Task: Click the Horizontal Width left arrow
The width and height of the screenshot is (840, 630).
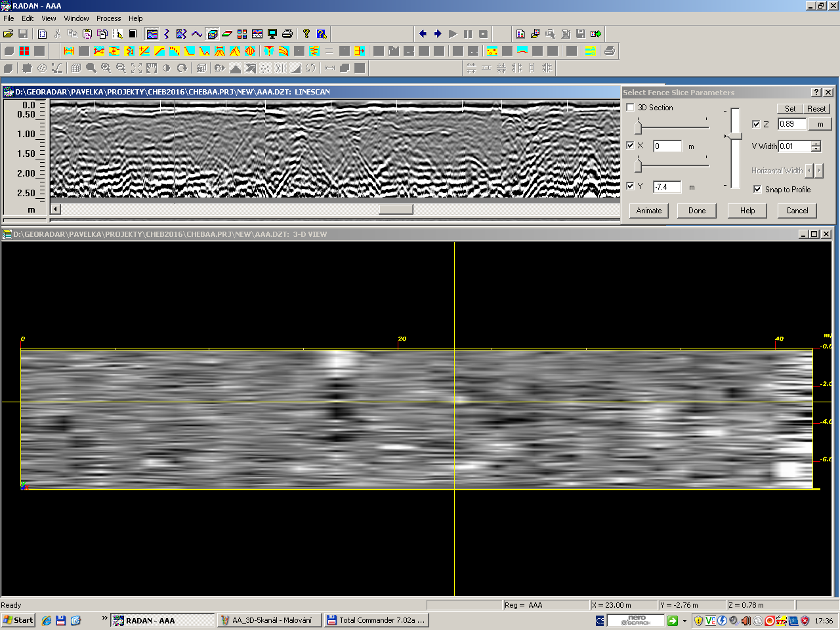Action: point(809,171)
